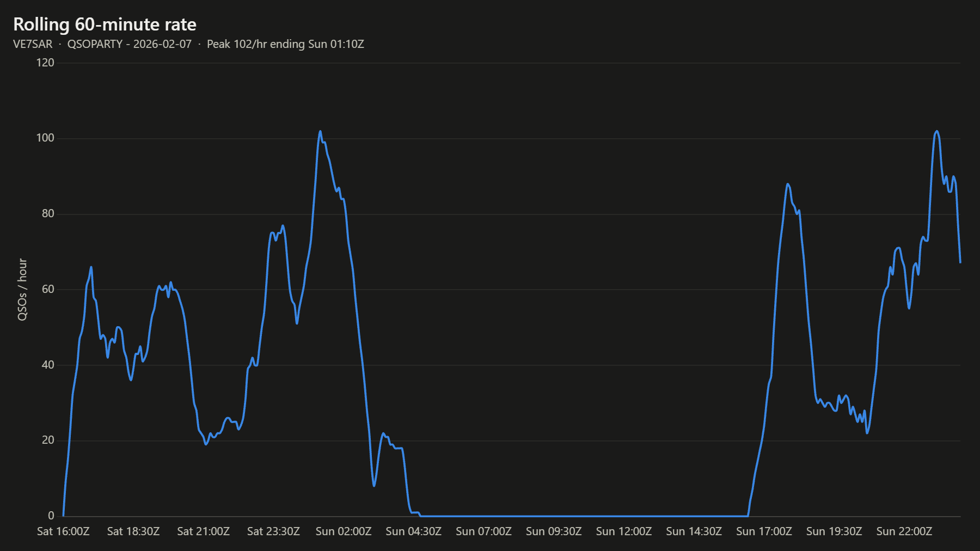Click the VE7SAR callsign in subtitle

click(33, 44)
